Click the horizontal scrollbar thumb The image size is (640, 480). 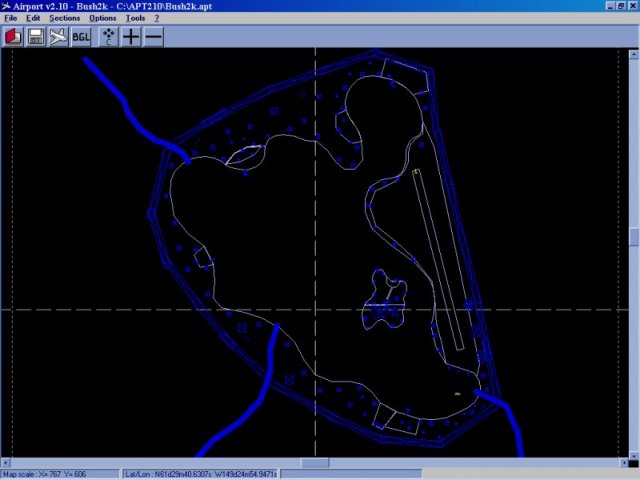[315, 463]
